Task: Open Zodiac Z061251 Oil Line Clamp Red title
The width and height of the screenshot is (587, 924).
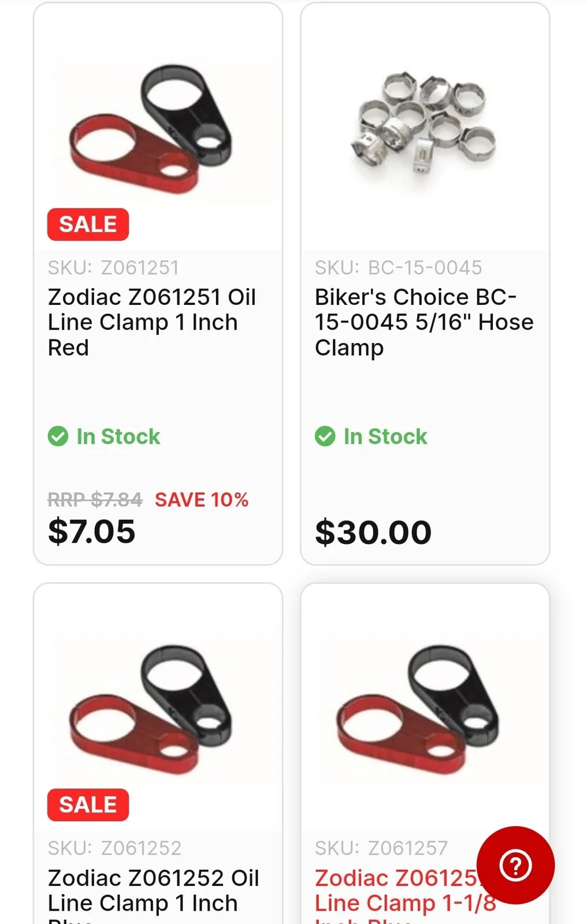Action: click(151, 322)
